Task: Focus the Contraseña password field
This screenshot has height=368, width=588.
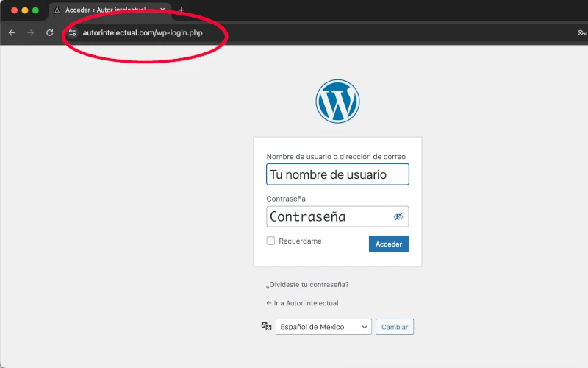Action: pos(337,216)
